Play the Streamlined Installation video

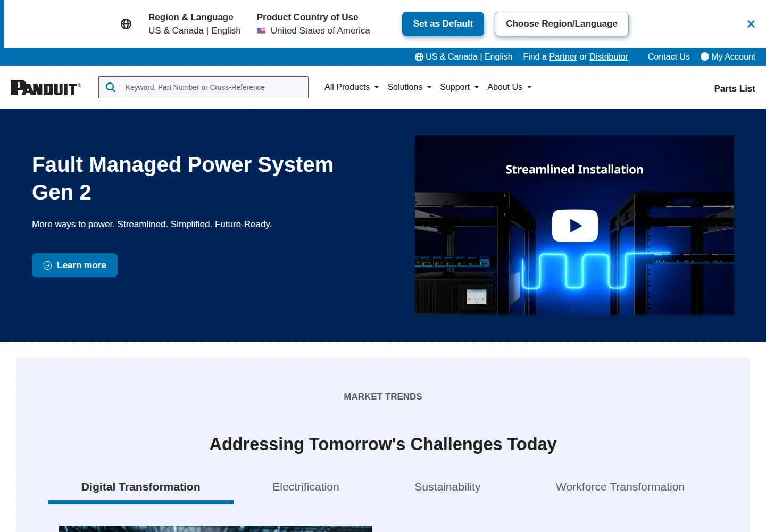[x=574, y=226]
